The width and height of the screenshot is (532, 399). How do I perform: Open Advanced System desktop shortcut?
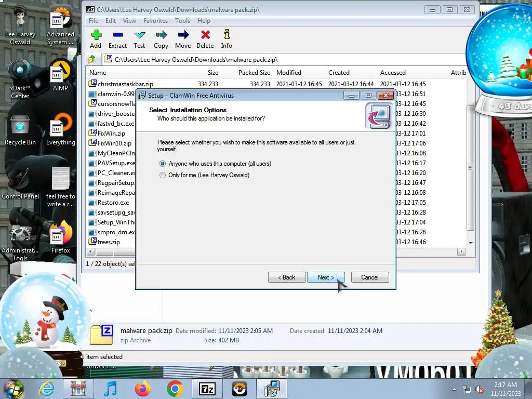[x=60, y=25]
